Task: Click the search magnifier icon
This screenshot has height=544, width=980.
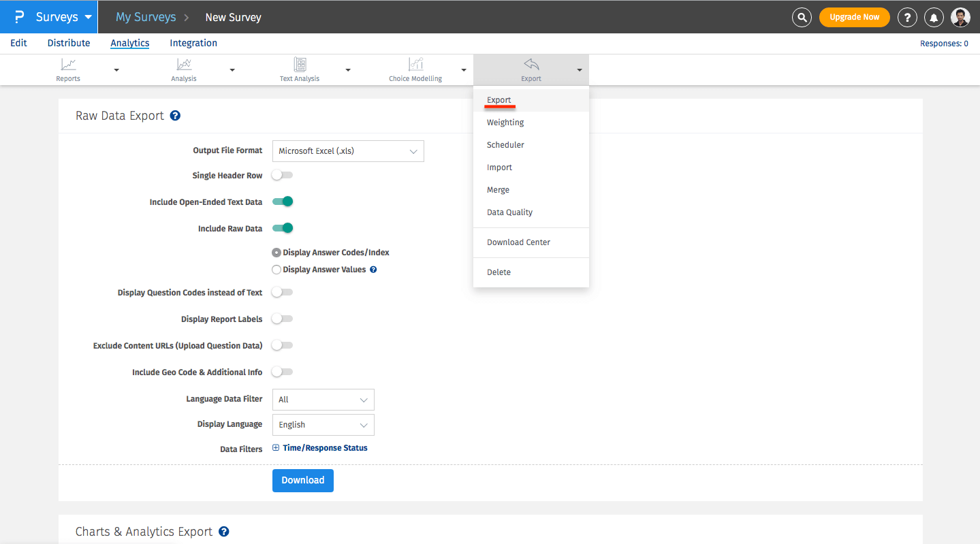Action: pyautogui.click(x=802, y=17)
